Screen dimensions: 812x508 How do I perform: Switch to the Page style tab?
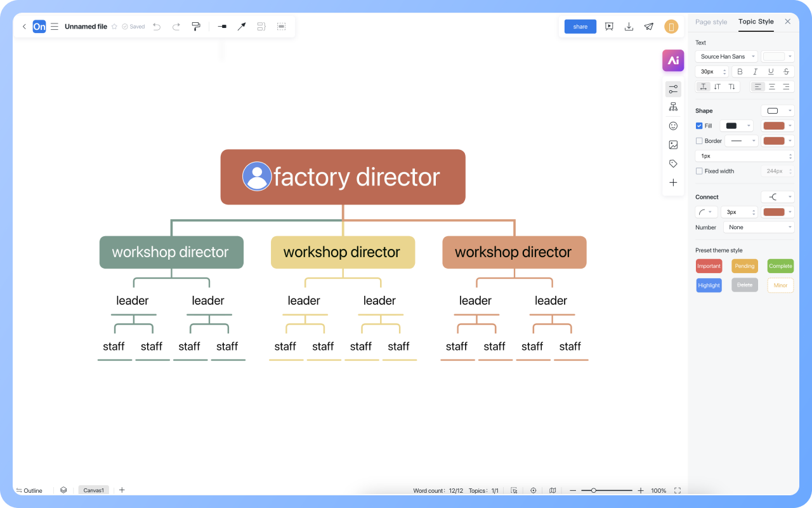tap(710, 22)
